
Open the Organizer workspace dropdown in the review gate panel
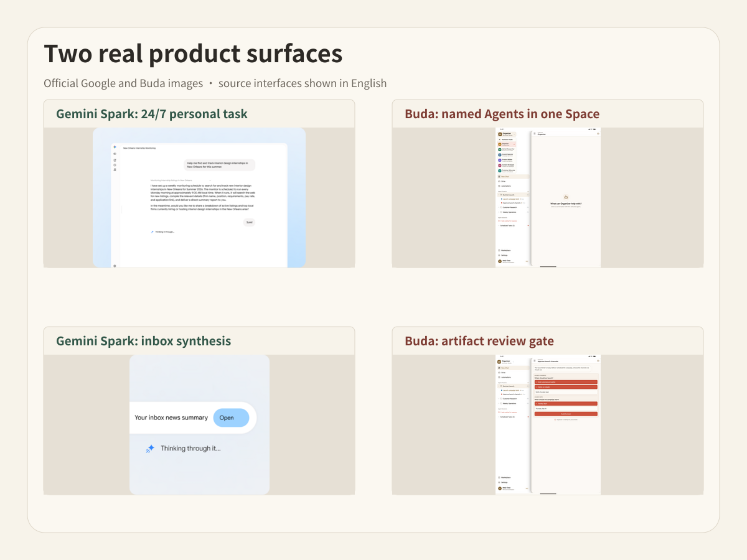point(506,362)
